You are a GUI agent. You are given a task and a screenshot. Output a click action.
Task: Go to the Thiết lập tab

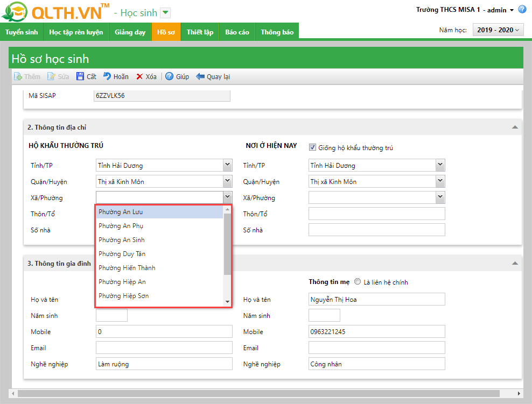pyautogui.click(x=200, y=32)
